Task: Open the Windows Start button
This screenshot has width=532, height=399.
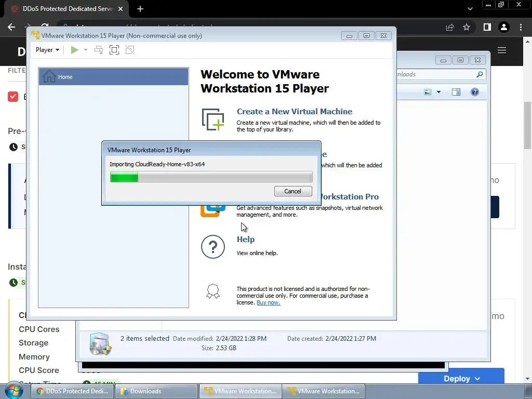Action: click(x=14, y=391)
